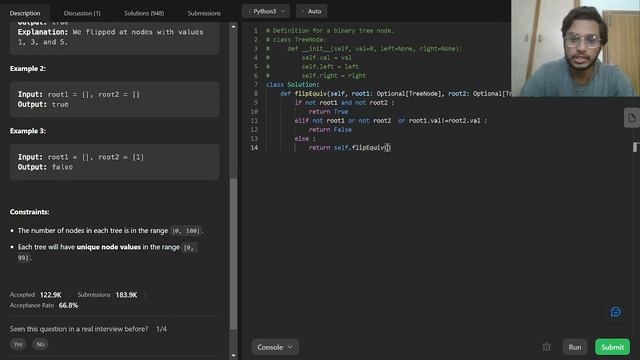Click 'return self.flipEquiv(' code line
The image size is (640, 360).
(x=349, y=147)
